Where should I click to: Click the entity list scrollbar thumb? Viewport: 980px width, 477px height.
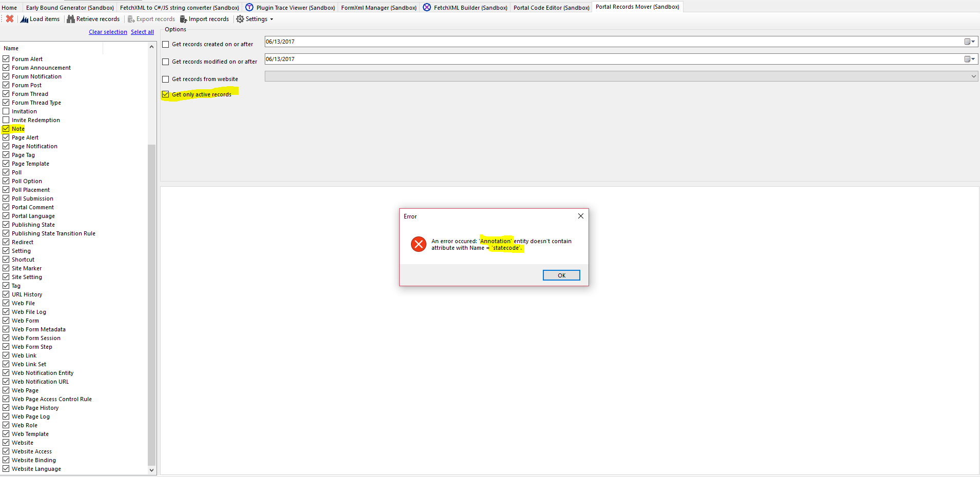coord(151,305)
